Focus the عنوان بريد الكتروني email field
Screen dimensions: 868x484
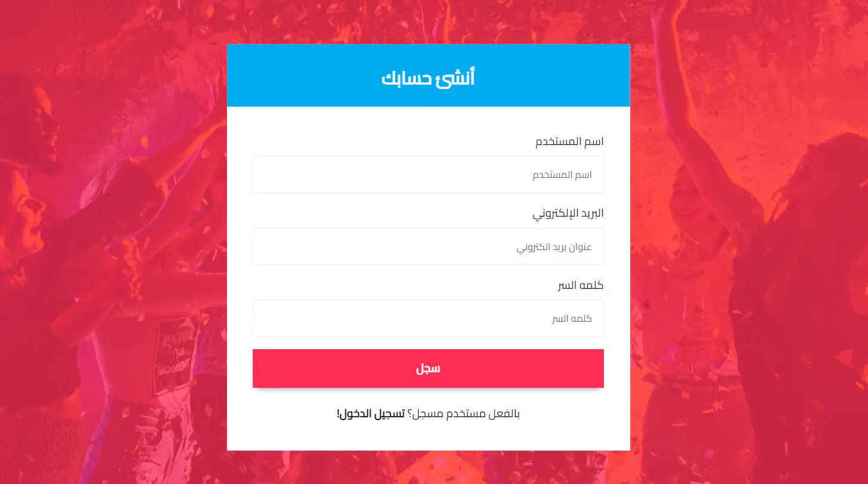428,246
